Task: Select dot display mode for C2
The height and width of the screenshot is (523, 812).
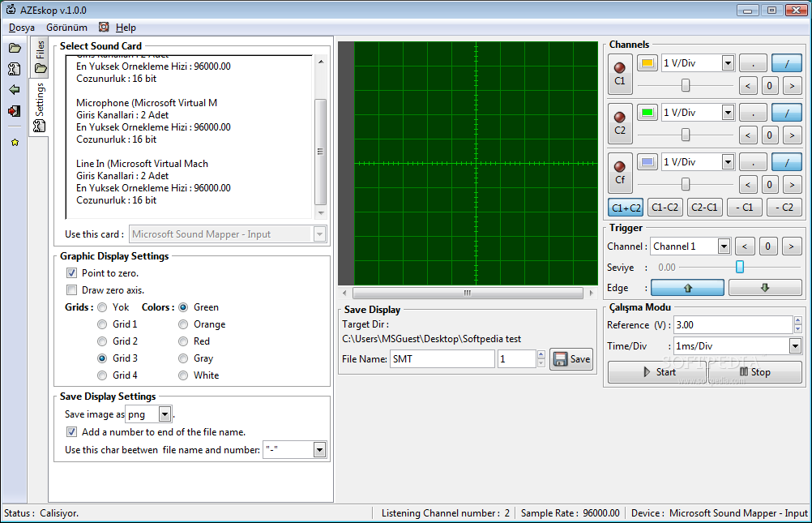Action: coord(753,113)
